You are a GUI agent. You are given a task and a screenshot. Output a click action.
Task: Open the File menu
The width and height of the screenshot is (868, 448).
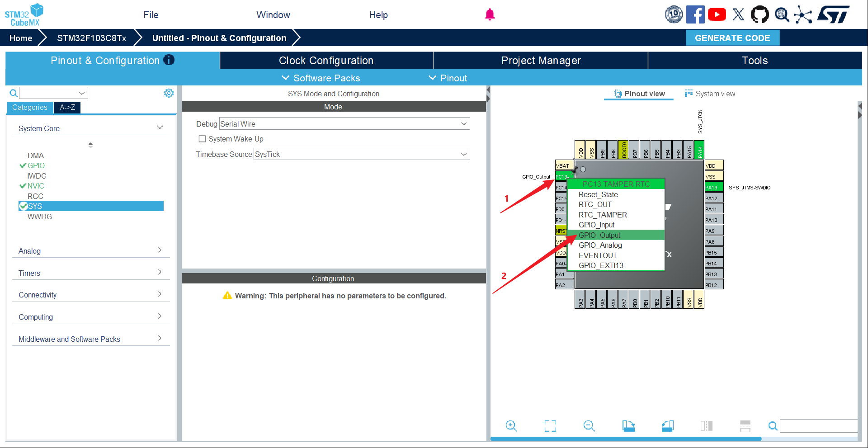coord(151,15)
